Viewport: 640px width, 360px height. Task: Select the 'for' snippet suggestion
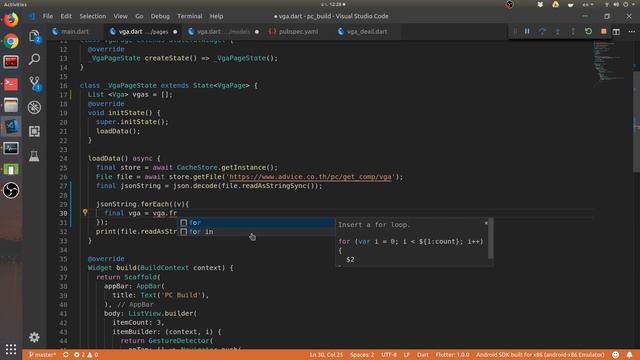[x=256, y=222]
